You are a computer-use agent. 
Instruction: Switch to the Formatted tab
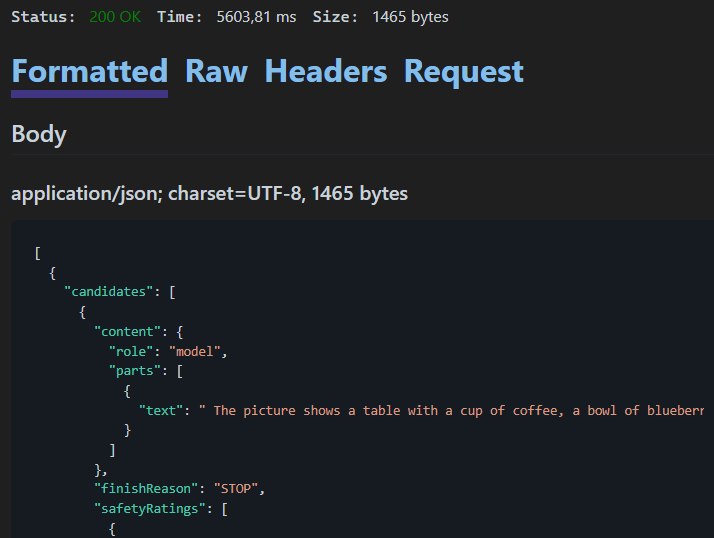point(90,72)
